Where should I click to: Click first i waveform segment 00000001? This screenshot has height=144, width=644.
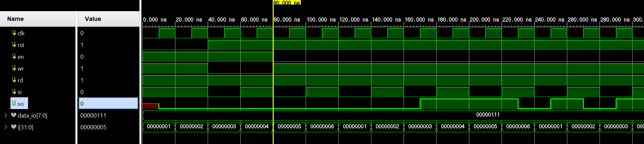pos(159,126)
